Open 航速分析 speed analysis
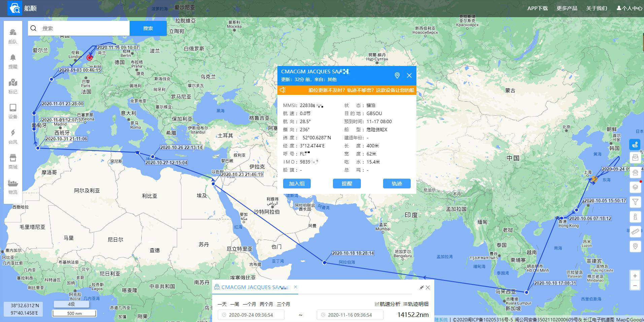 click(387, 304)
